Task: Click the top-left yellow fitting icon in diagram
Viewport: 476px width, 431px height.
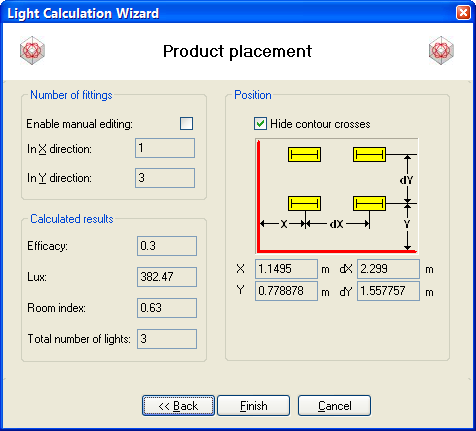Action: click(x=304, y=155)
